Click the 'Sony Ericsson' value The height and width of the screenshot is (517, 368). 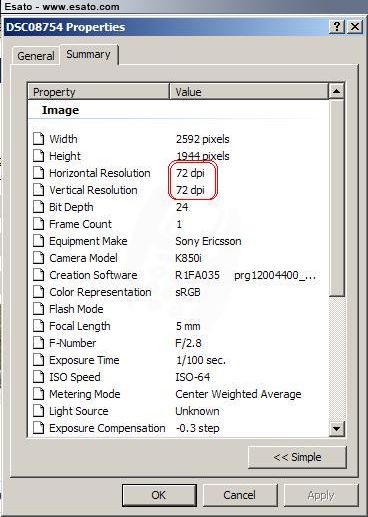coord(208,241)
